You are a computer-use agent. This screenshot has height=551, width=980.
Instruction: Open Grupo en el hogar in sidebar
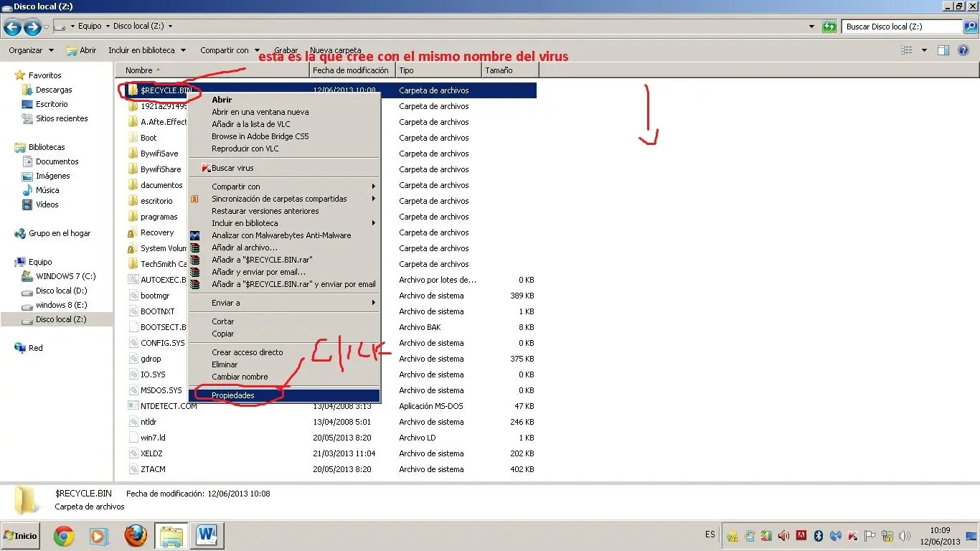(60, 233)
